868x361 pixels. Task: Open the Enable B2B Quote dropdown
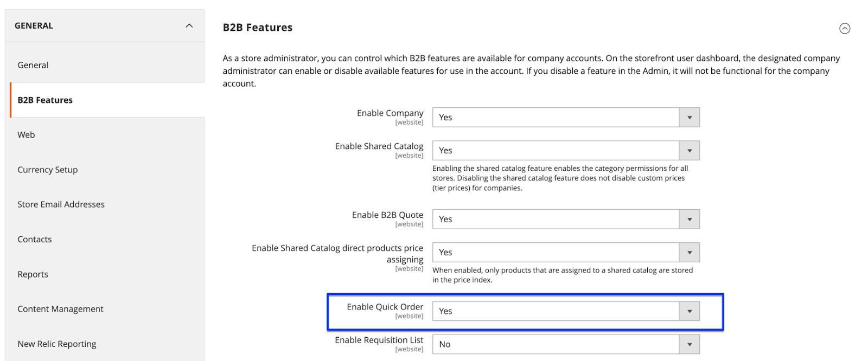[x=690, y=219]
